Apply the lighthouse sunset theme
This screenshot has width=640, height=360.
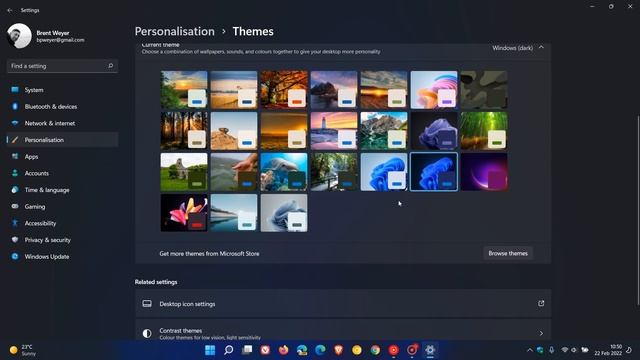point(334,131)
